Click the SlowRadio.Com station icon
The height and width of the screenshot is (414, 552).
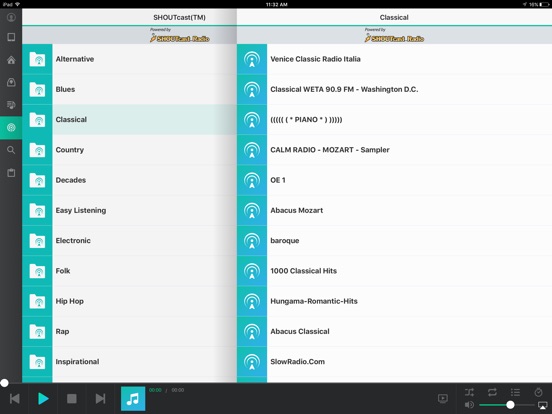[252, 362]
